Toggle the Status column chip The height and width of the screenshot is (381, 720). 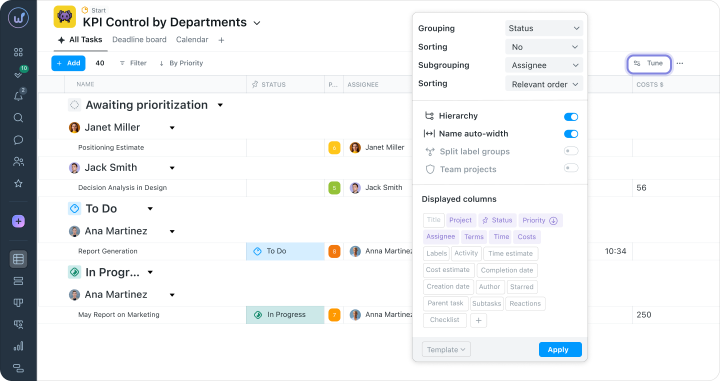coord(497,220)
